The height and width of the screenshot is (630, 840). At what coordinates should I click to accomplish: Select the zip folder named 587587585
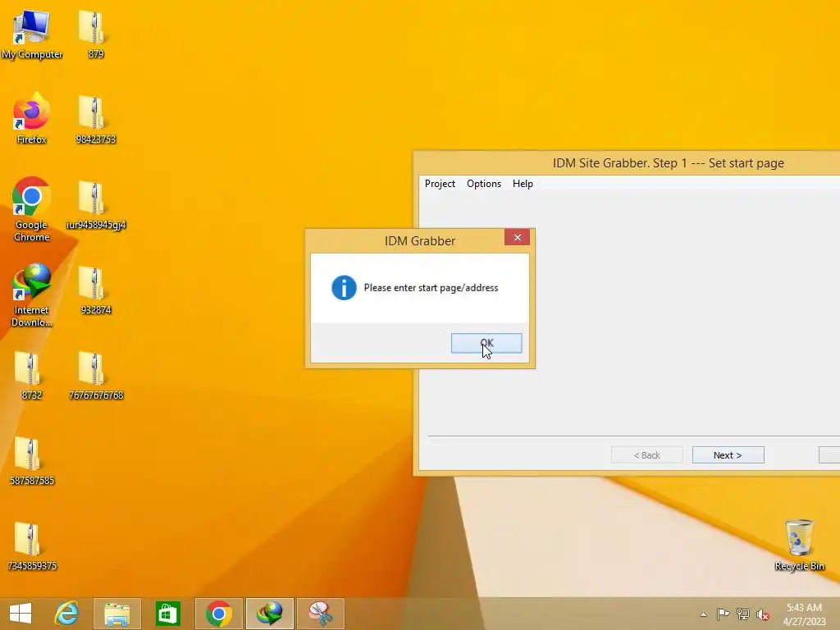pyautogui.click(x=32, y=461)
